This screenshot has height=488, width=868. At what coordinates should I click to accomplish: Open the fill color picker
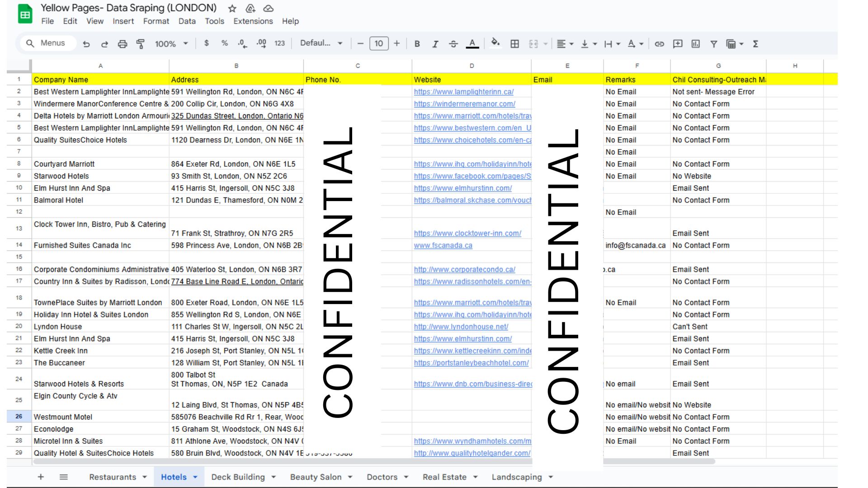coord(495,43)
